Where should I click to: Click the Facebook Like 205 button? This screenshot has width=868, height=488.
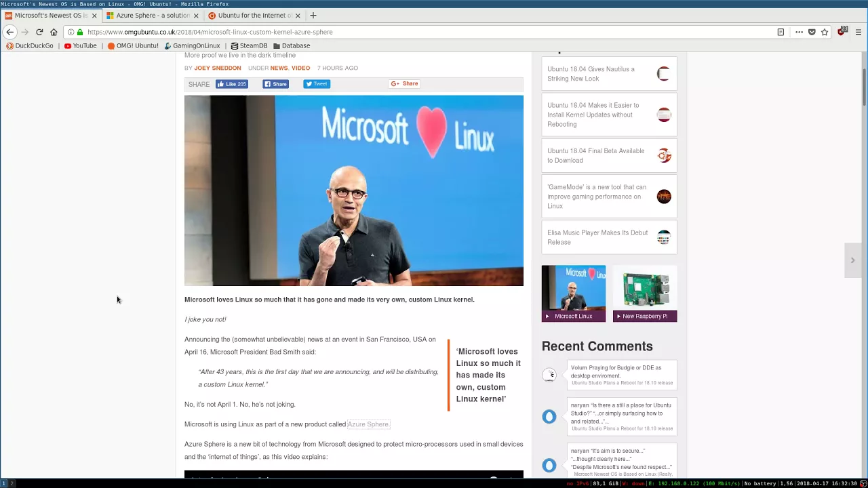[232, 84]
